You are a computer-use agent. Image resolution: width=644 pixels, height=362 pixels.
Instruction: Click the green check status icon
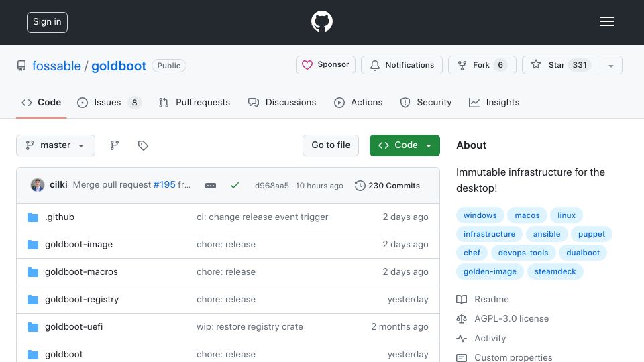click(235, 186)
